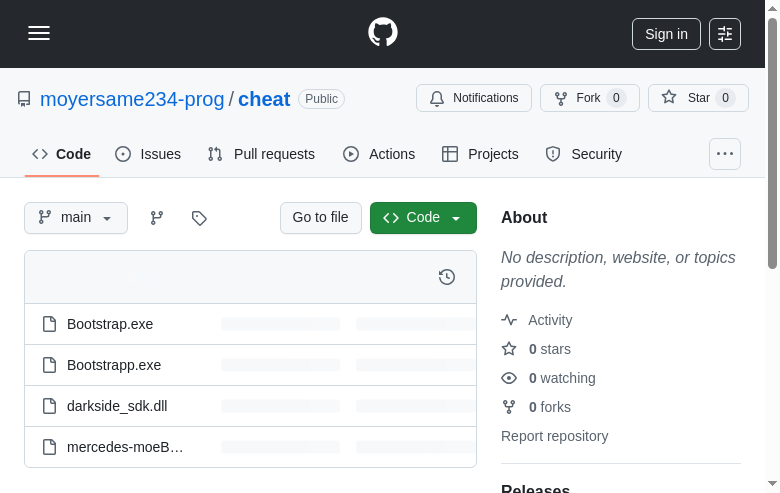Open the Activity link
The width and height of the screenshot is (780, 493).
537,320
